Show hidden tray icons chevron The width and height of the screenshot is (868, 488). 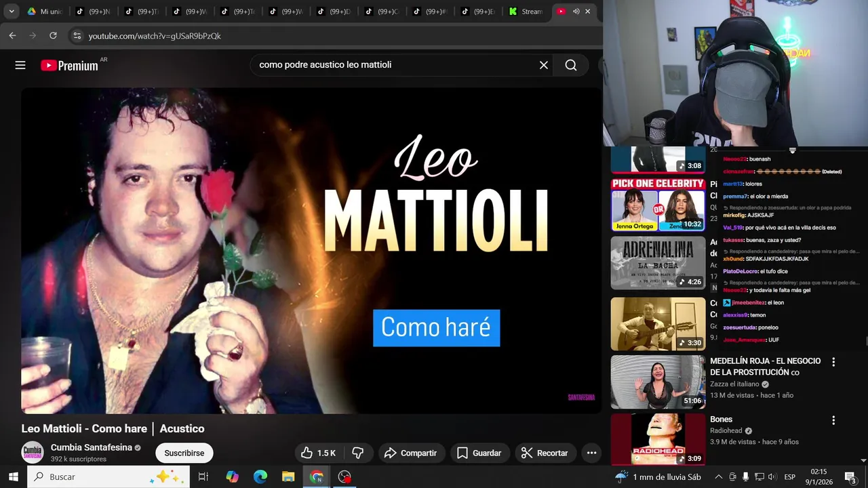tap(719, 476)
